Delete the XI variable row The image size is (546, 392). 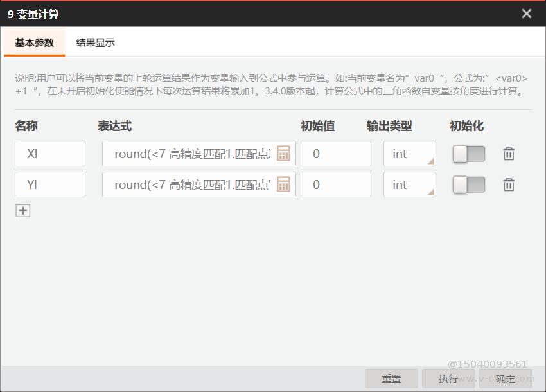click(509, 154)
